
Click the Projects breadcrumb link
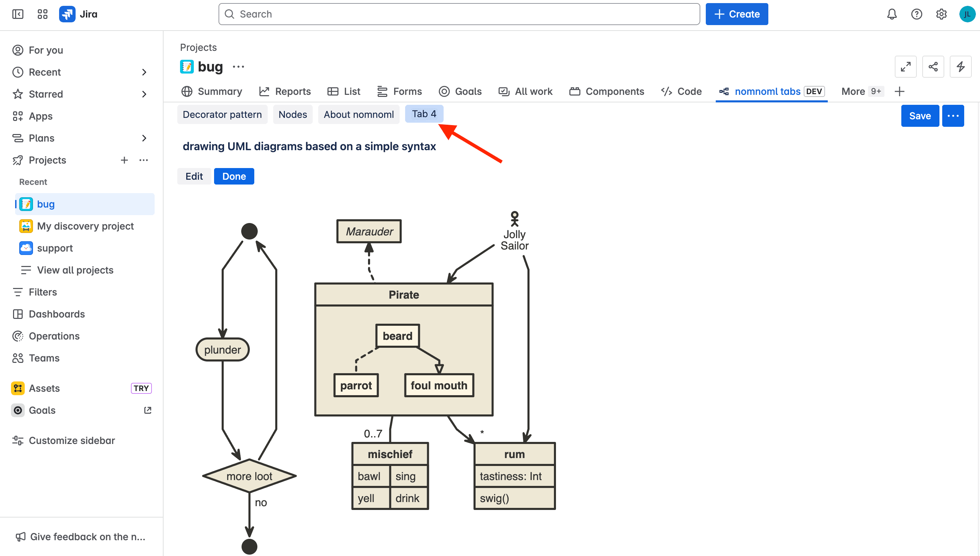click(198, 47)
